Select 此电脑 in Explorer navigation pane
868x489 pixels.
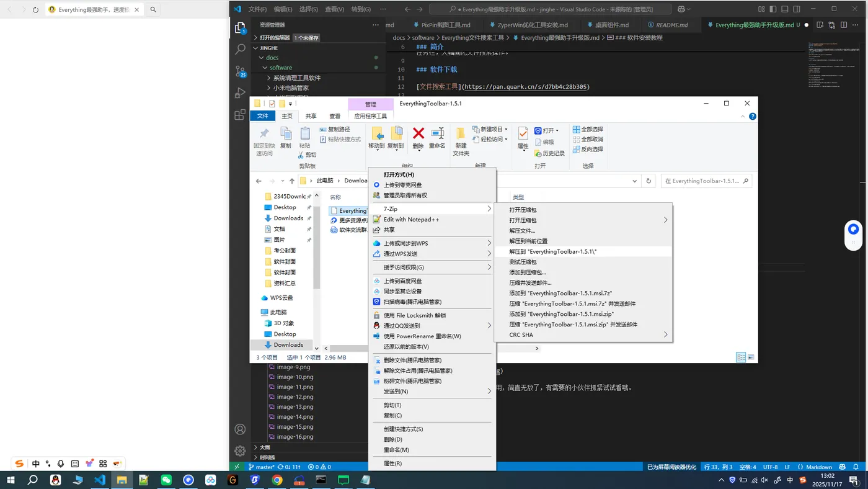(x=278, y=312)
